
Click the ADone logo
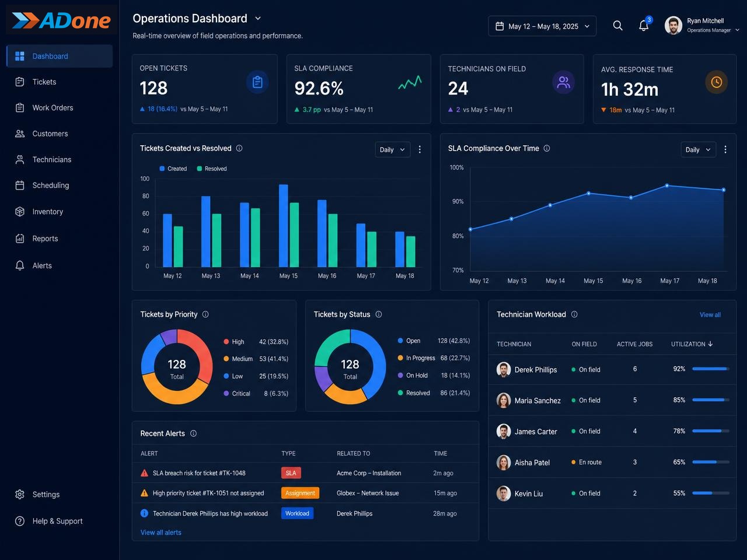(x=61, y=20)
